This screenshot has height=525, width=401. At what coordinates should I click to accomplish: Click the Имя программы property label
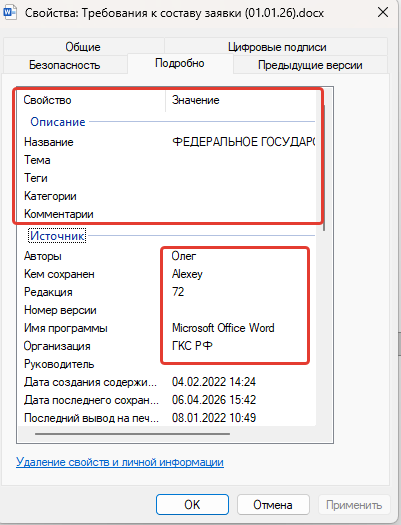click(x=66, y=328)
